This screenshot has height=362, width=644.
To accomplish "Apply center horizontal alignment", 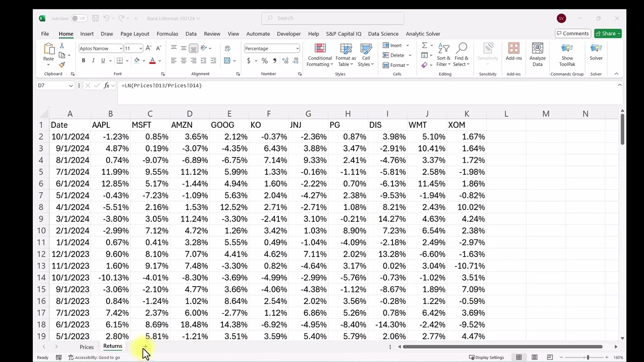I will [x=184, y=61].
